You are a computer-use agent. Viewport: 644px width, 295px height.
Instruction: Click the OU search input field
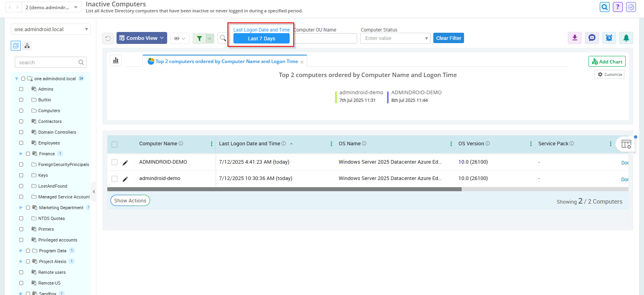(x=48, y=62)
